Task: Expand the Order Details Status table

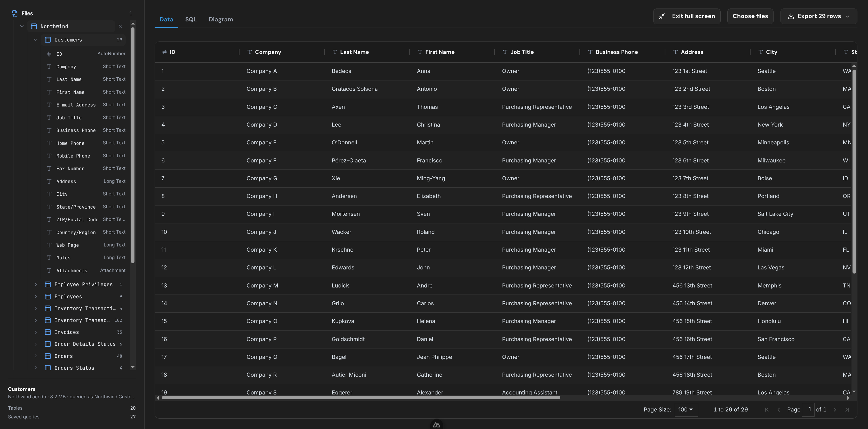Action: (x=36, y=344)
